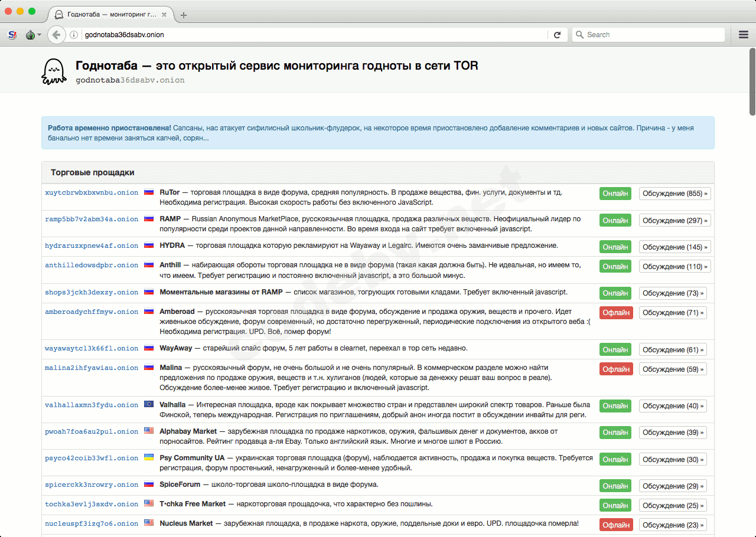This screenshot has height=537, width=756.
Task: Open Обсуждение (59) for Malina
Action: (x=673, y=369)
